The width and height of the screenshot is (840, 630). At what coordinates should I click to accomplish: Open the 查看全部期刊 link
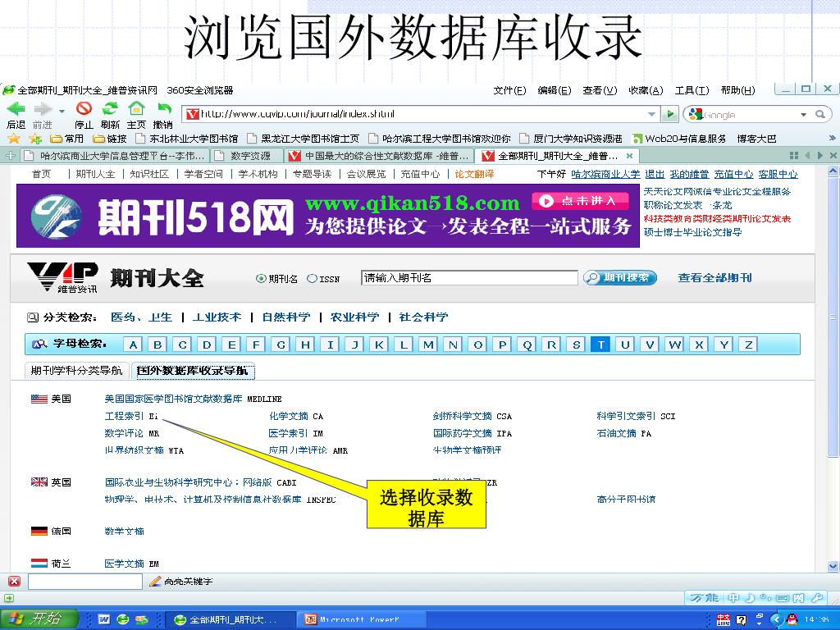714,277
